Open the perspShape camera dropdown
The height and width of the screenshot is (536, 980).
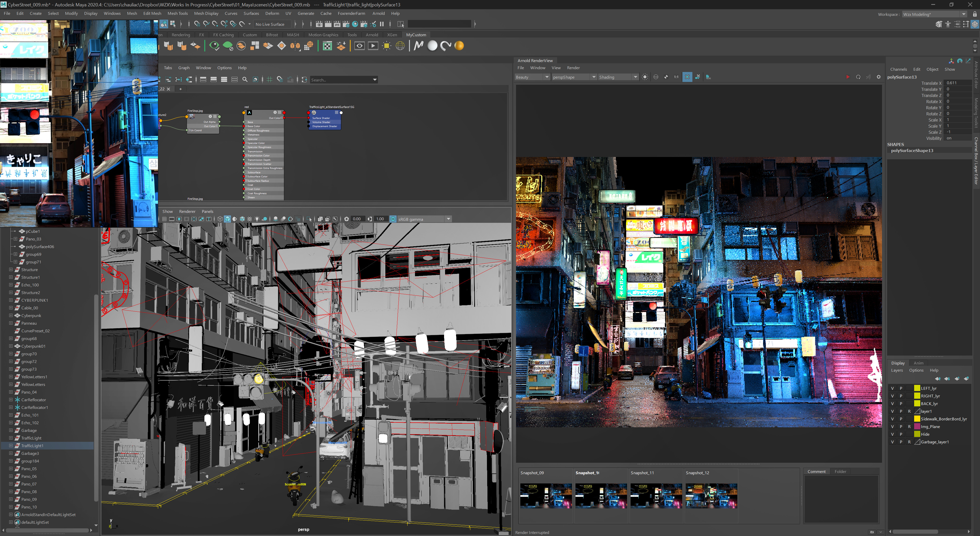574,77
